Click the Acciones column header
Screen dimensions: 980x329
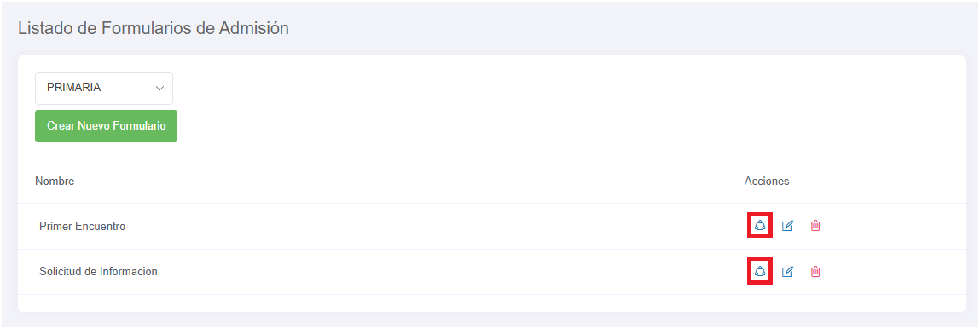pyautogui.click(x=767, y=181)
